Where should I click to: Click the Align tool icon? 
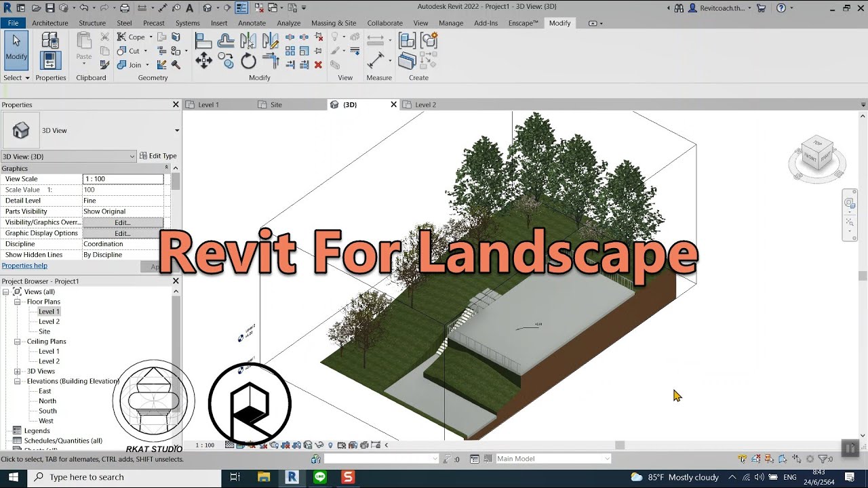[x=203, y=41]
